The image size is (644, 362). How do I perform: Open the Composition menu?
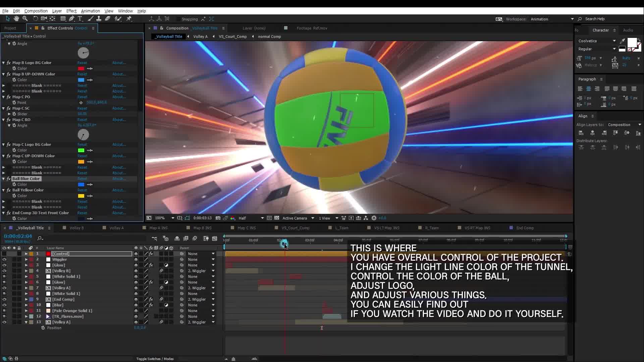36,11
